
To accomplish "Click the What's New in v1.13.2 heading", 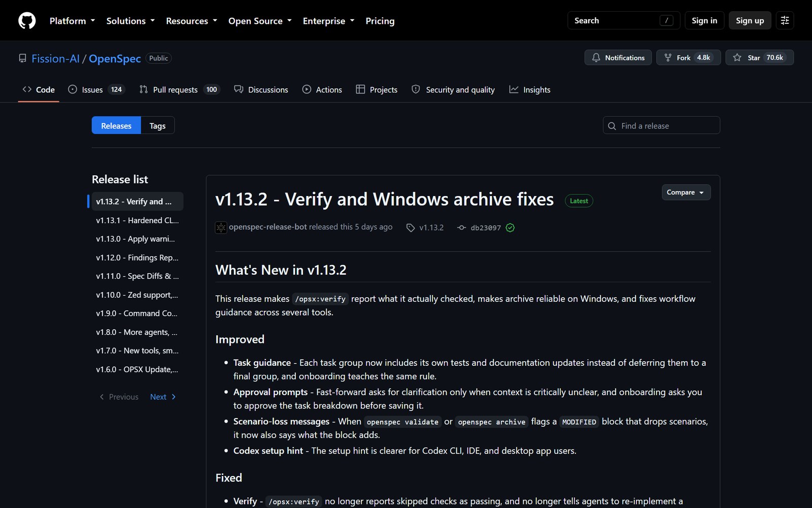I will [281, 270].
